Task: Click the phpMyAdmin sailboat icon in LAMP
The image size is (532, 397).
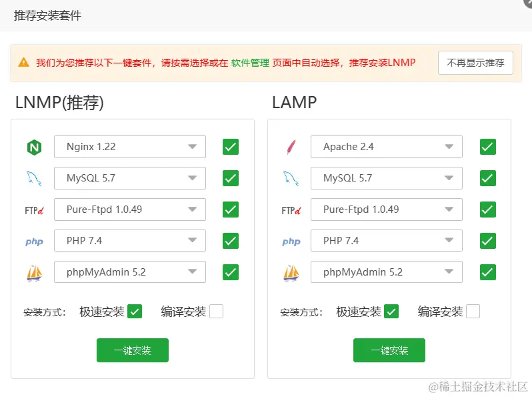Action: click(291, 273)
